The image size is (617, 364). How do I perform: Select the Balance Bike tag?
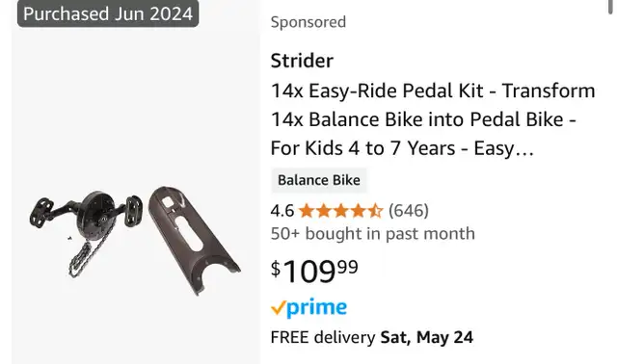[319, 180]
